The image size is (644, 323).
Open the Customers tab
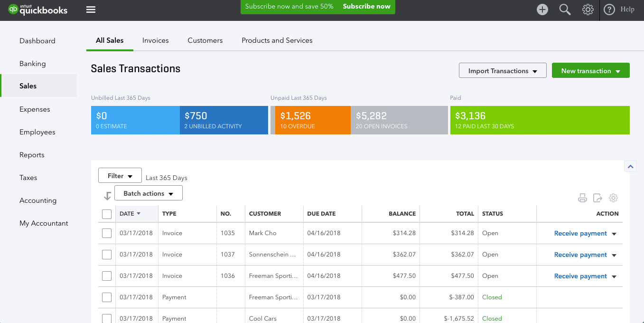pyautogui.click(x=205, y=40)
